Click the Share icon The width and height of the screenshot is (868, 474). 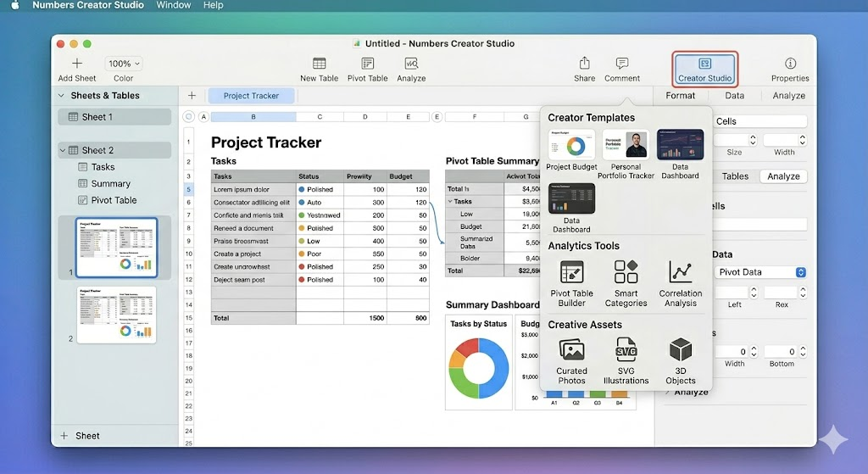click(x=585, y=63)
